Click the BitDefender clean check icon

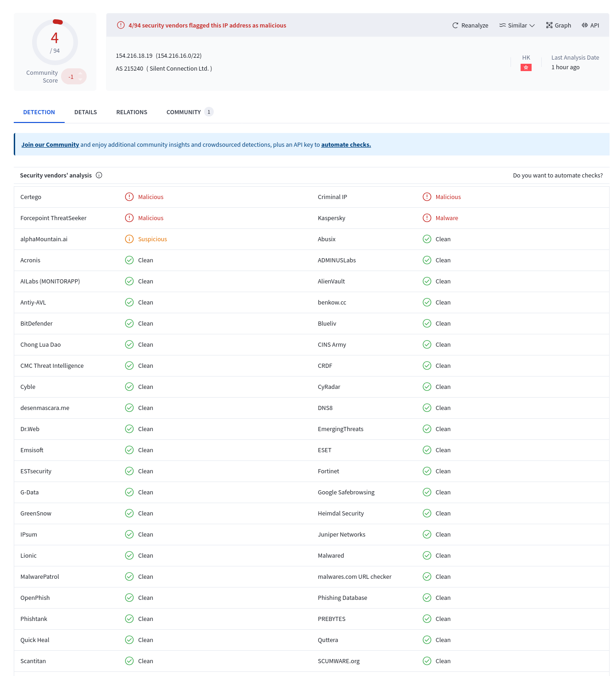(x=129, y=323)
